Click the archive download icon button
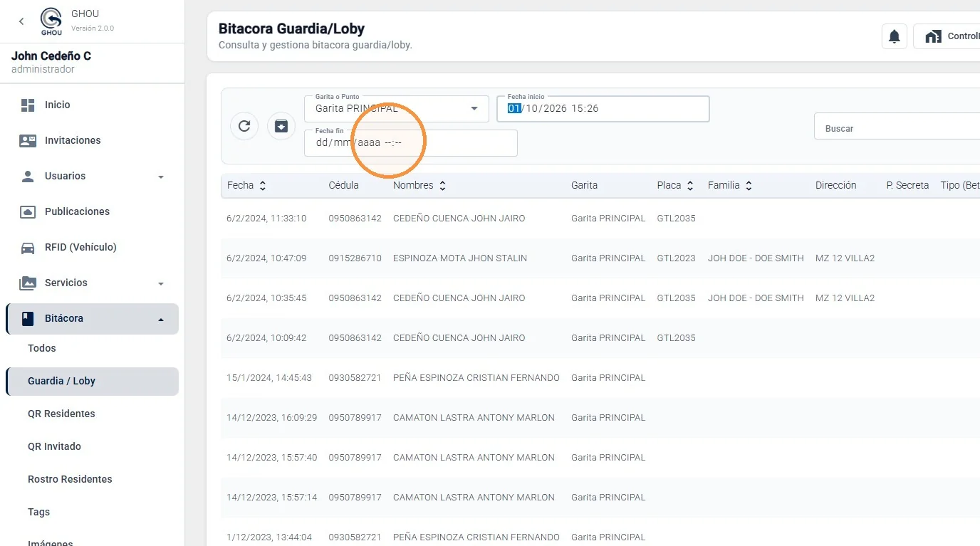Image resolution: width=980 pixels, height=546 pixels. (x=281, y=126)
